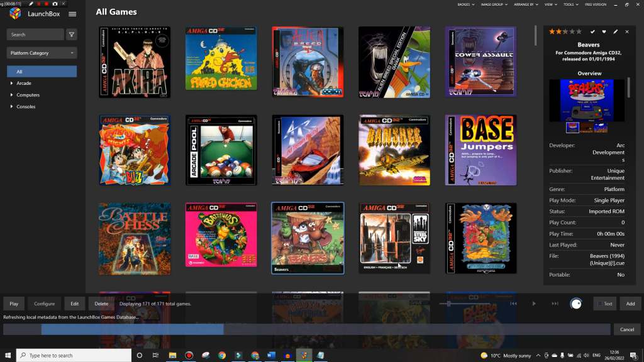Expand the Arcade category
The width and height of the screenshot is (644, 362).
pos(11,84)
